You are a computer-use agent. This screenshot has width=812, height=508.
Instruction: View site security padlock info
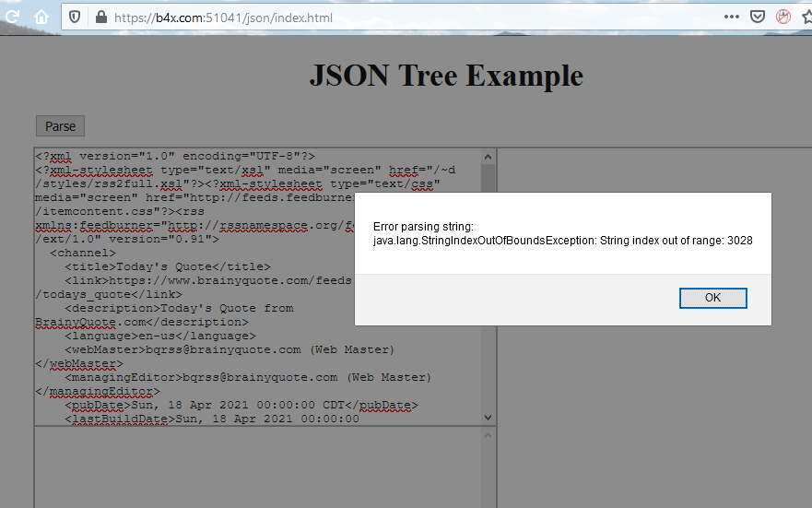[101, 18]
